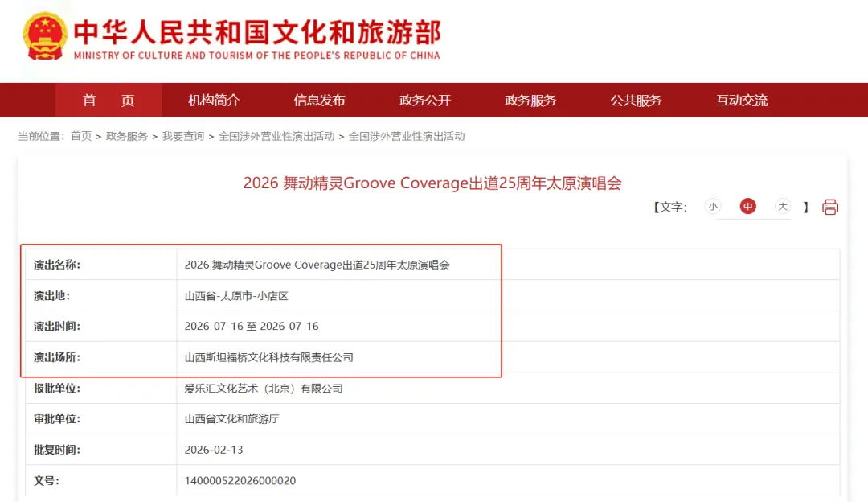Open the 机构简介 menu item
The image size is (868, 502).
(214, 101)
